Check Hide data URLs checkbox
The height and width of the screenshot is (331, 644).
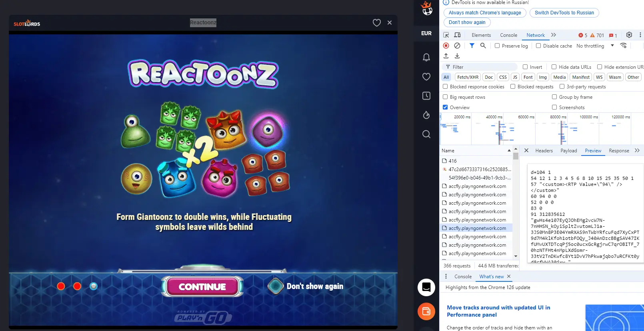point(554,67)
